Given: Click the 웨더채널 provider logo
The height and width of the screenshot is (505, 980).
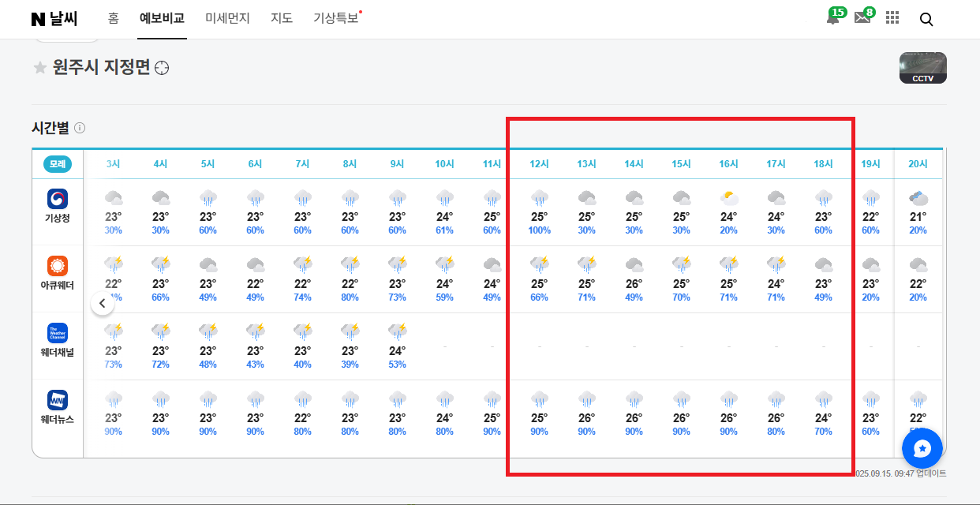Looking at the screenshot, I should pos(58,333).
